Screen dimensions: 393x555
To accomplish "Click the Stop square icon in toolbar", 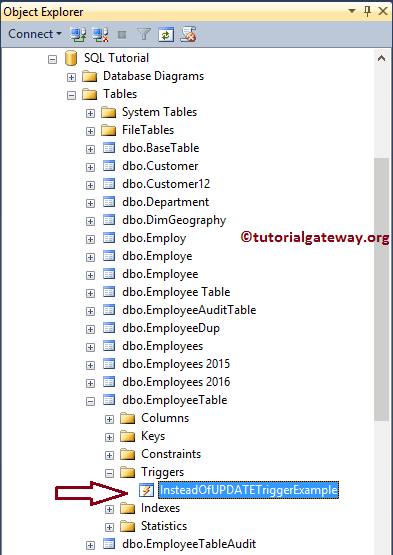I will pyautogui.click(x=122, y=35).
